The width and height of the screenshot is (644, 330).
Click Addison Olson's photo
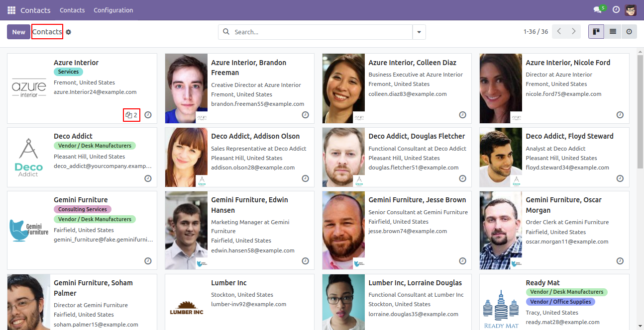(x=186, y=157)
